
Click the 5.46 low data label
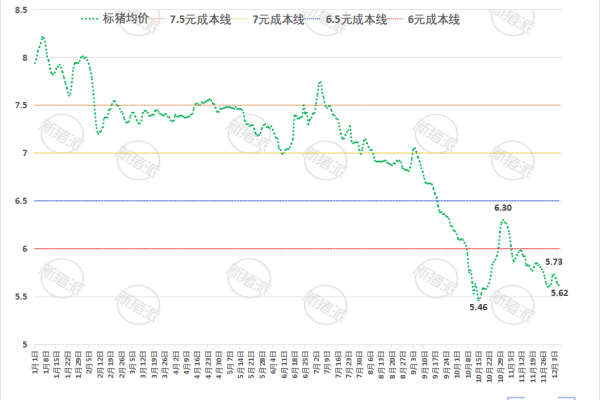479,306
